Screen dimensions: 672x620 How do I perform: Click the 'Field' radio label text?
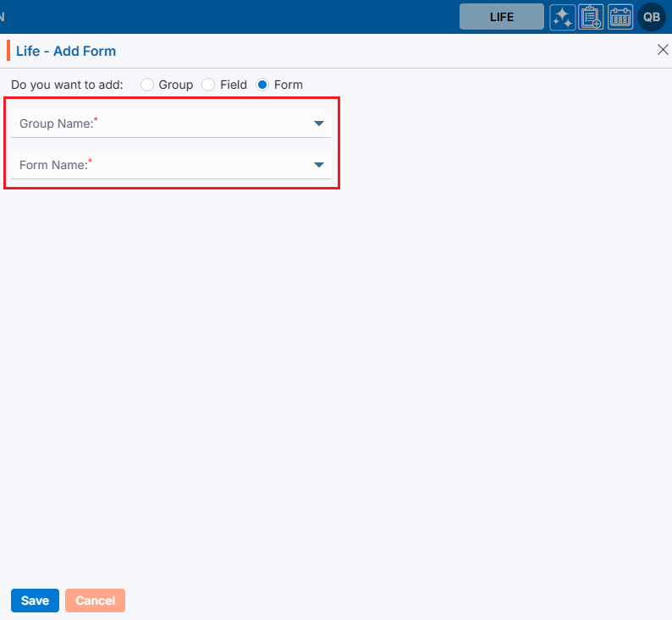coord(234,85)
